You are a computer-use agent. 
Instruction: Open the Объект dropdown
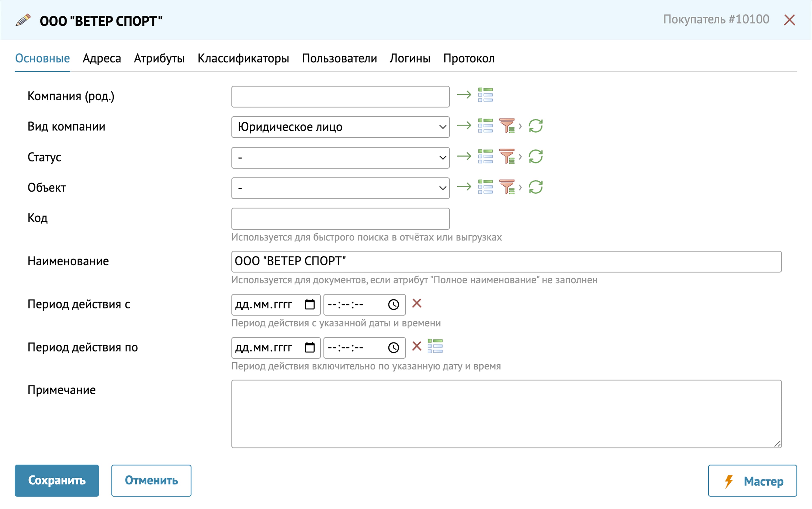tap(340, 188)
